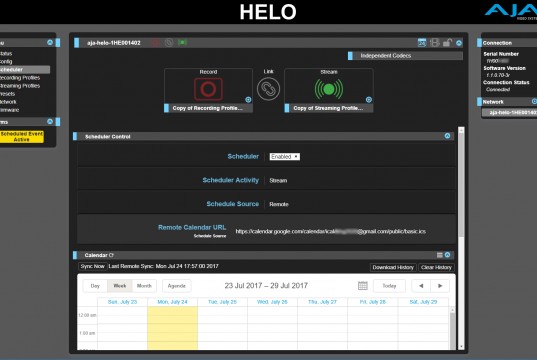Click Wed, July 26 column header
The height and width of the screenshot is (360, 537).
pyautogui.click(x=272, y=302)
